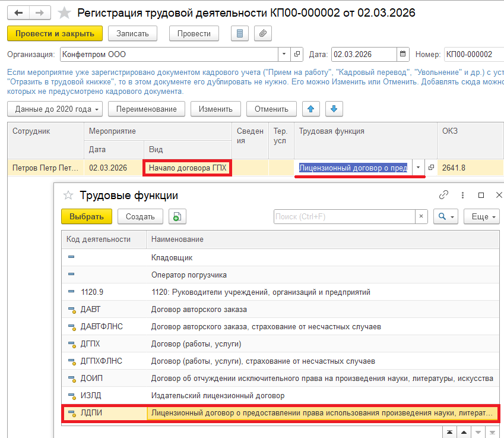
Task: Move row down with blue arrow
Action: [334, 109]
